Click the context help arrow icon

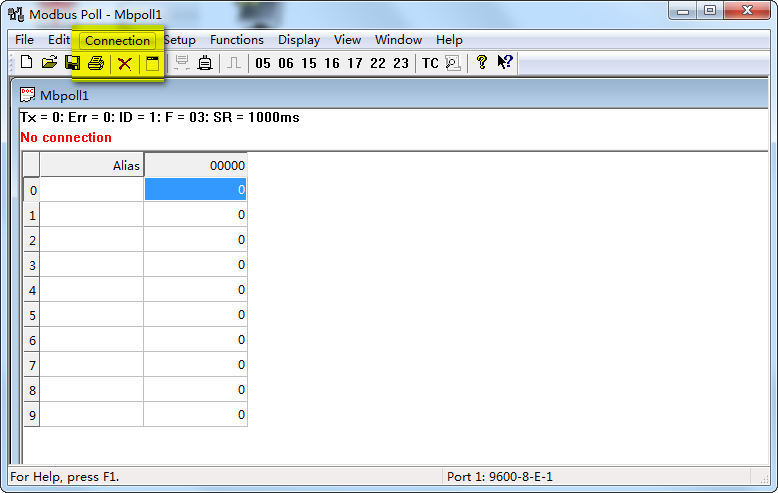point(505,63)
